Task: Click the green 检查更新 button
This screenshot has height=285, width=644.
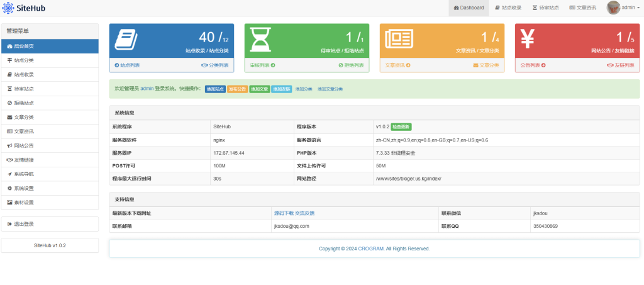Action: (401, 127)
